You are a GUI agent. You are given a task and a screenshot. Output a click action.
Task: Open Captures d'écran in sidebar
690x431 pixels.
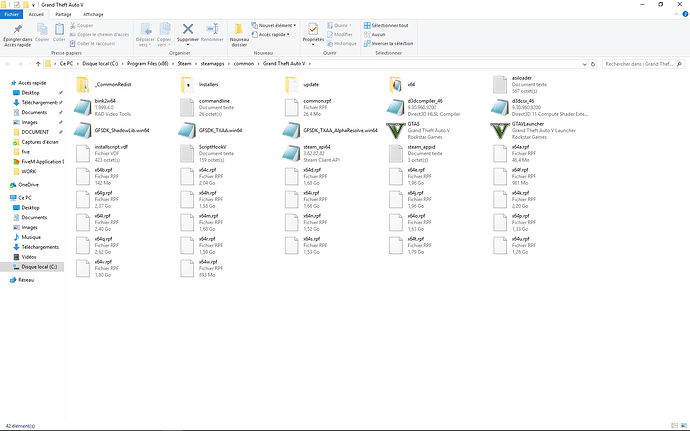(x=40, y=142)
